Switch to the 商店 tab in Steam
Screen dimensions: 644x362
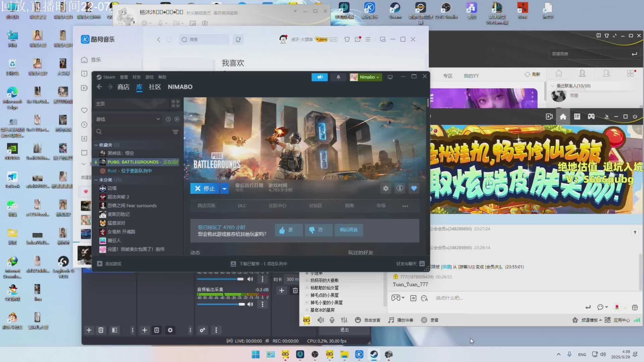pyautogui.click(x=123, y=87)
